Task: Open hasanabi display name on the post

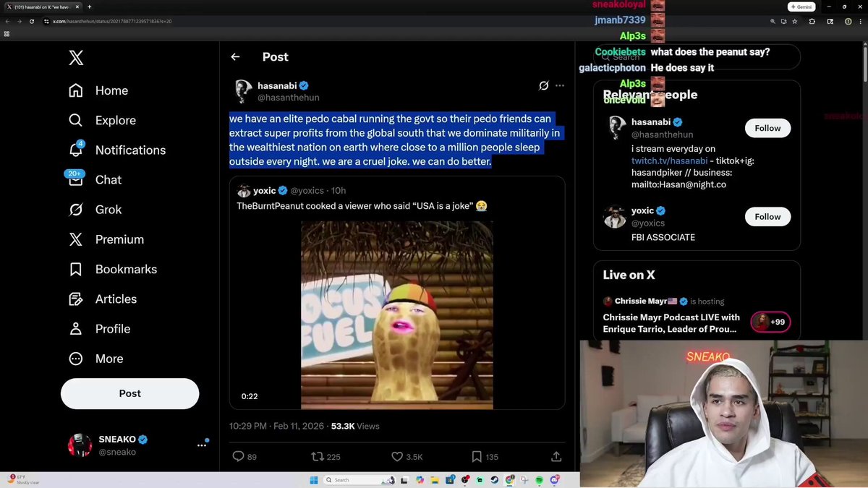Action: coord(277,85)
